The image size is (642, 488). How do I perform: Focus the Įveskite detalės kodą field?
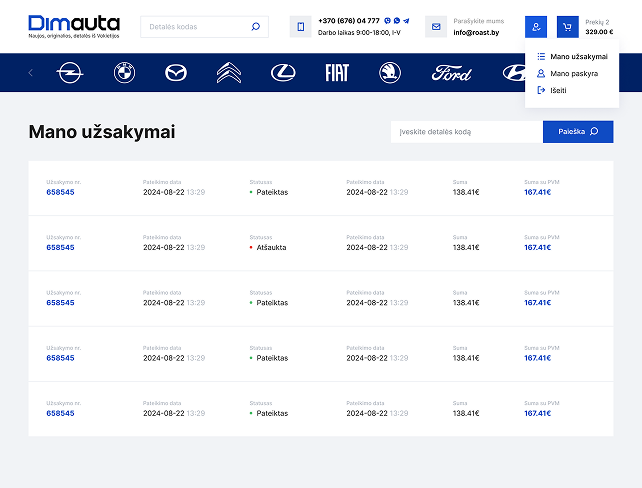(x=466, y=132)
